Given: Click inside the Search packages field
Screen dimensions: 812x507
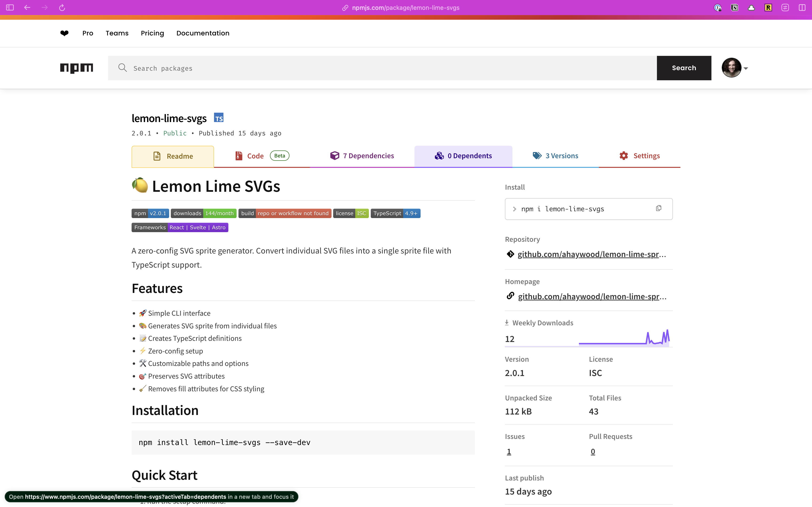Looking at the screenshot, I should pyautogui.click(x=235, y=68).
